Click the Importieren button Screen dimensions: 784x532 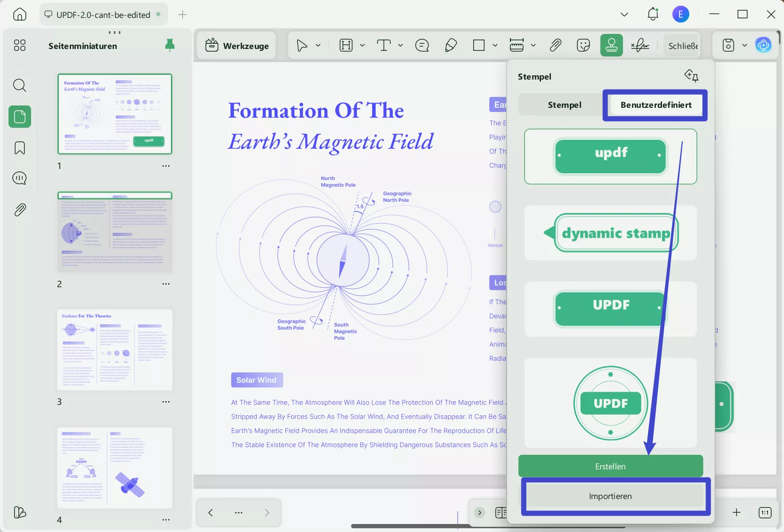611,496
